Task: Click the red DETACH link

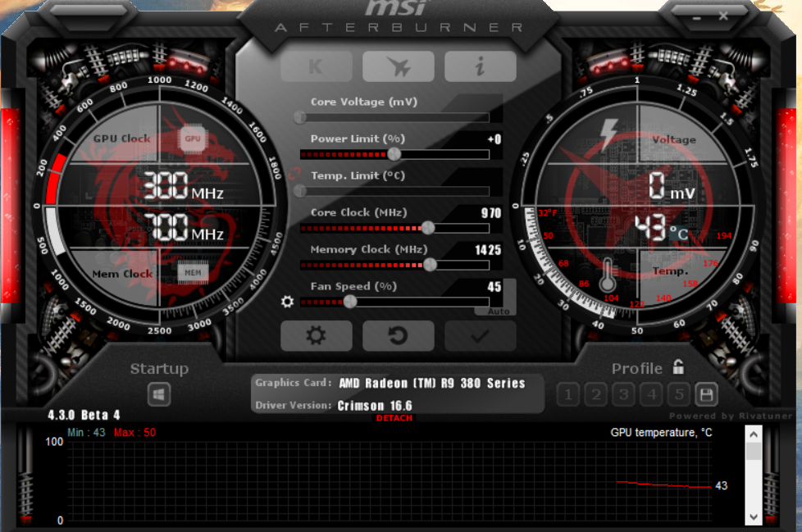Action: tap(394, 418)
